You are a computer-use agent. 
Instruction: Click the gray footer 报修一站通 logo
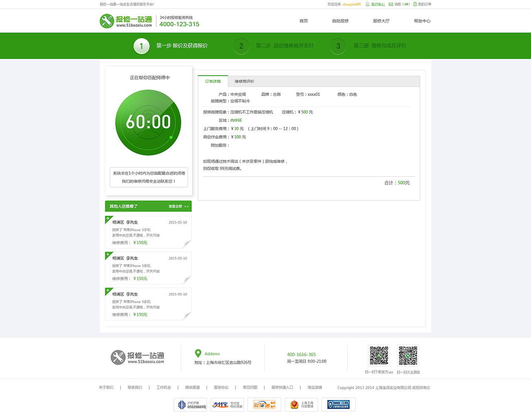click(137, 357)
